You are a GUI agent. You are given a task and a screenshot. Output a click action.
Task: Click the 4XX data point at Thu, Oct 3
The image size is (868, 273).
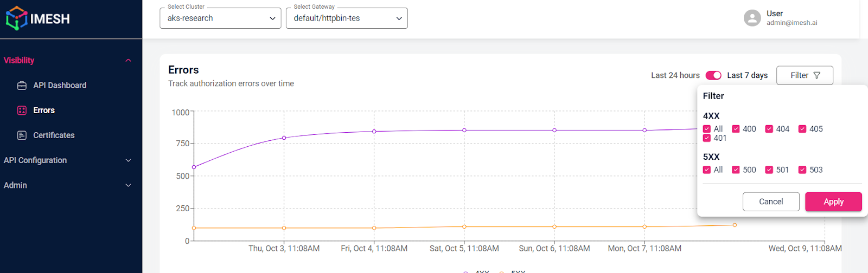coord(284,138)
